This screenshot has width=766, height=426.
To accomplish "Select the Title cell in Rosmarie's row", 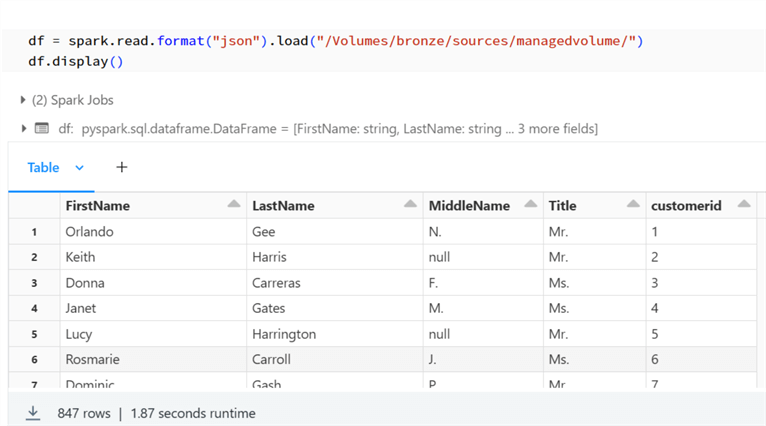I will pyautogui.click(x=595, y=360).
